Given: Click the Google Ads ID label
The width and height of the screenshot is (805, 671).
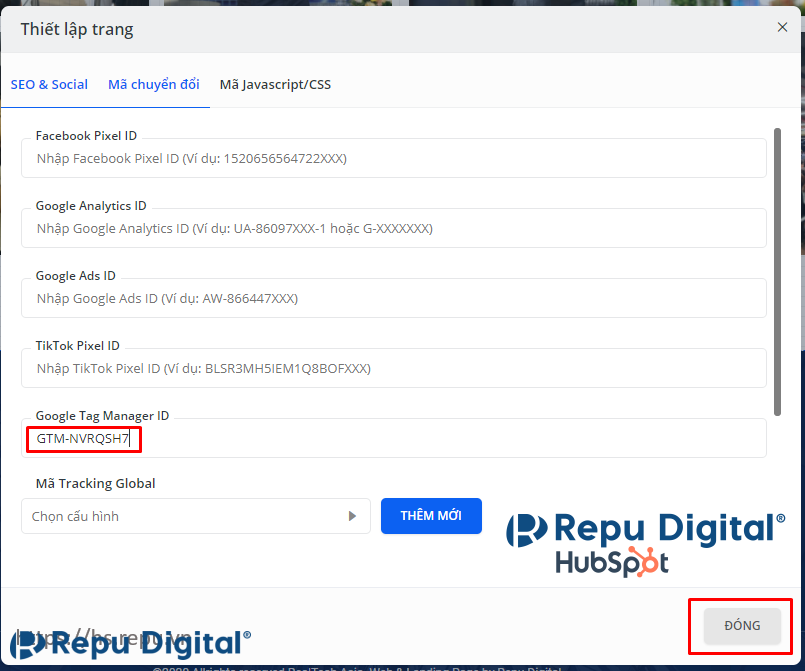Looking at the screenshot, I should [x=75, y=276].
